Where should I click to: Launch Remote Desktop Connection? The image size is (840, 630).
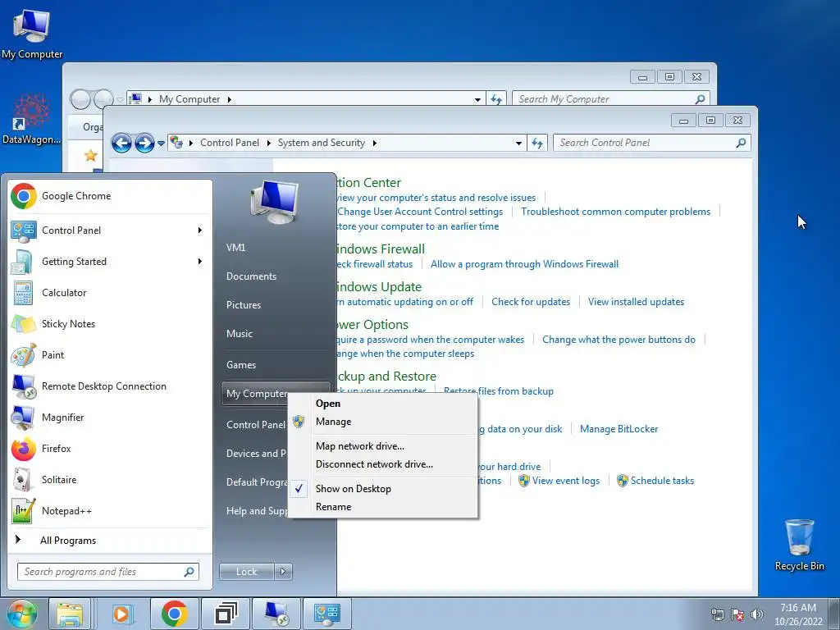110,386
